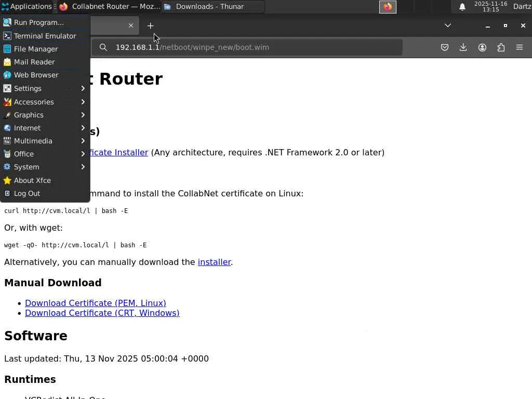Open a new Firefox tab
The width and height of the screenshot is (532, 399).
point(150,25)
